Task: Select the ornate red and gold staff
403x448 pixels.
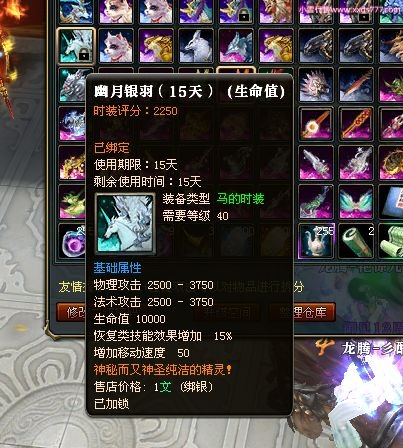Action: tap(356, 124)
